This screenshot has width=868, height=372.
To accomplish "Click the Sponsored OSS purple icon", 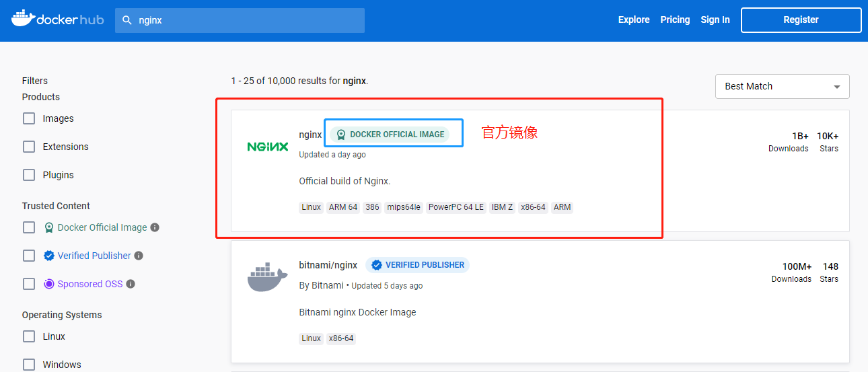I will click(x=49, y=284).
